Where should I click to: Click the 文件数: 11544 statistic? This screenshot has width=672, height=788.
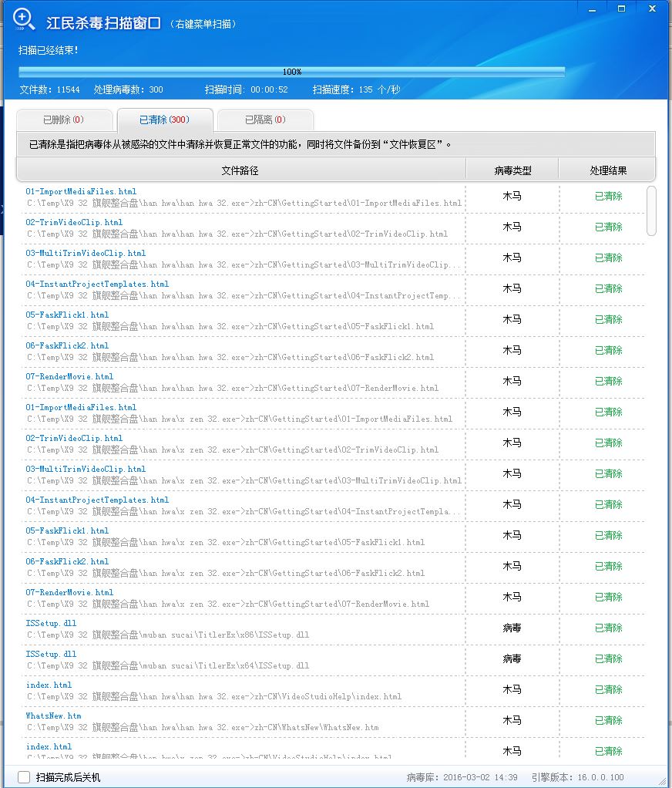tap(50, 89)
